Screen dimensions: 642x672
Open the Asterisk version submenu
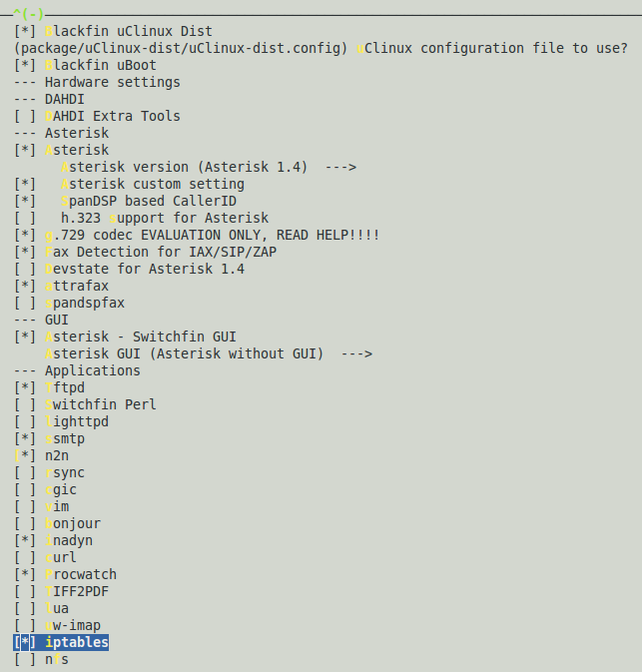209,167
